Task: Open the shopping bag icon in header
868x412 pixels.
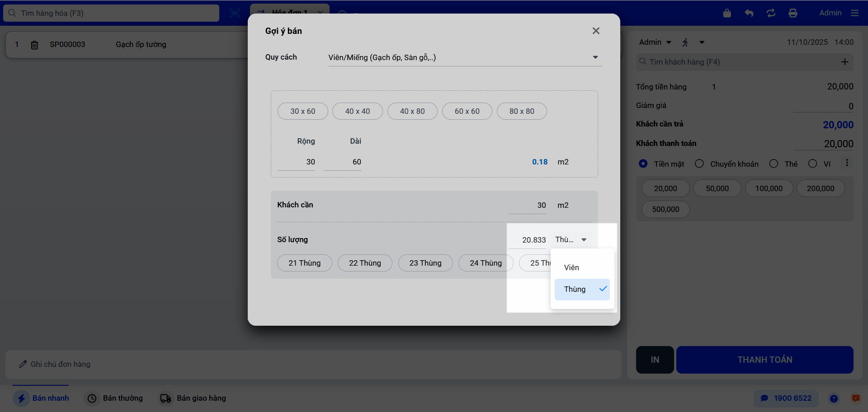Action: click(x=727, y=13)
